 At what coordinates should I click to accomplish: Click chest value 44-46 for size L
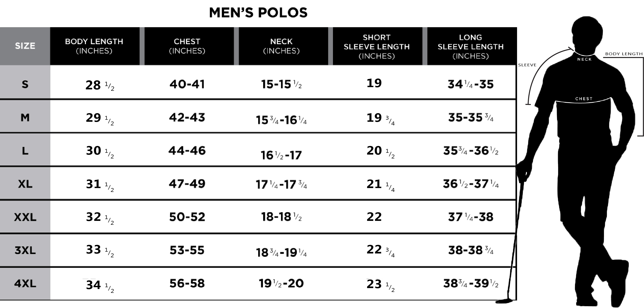click(187, 150)
